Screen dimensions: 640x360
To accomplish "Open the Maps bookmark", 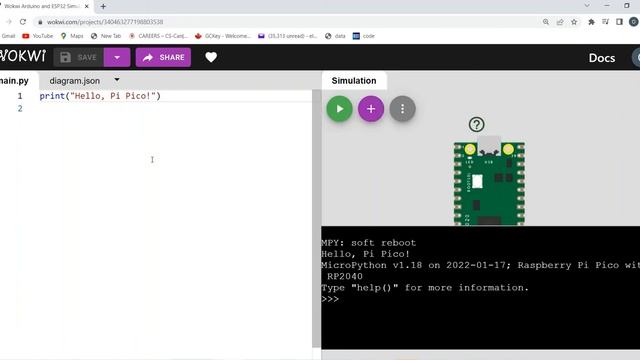I will 72,36.
